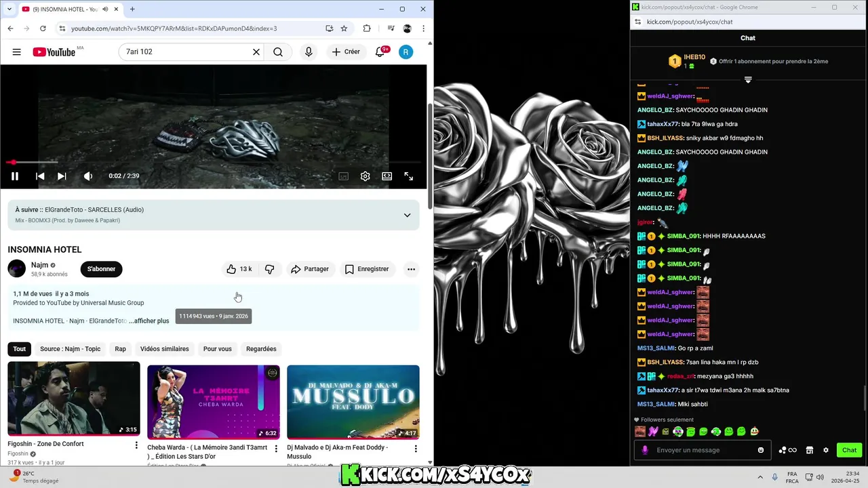Bookmark page with the star icon
868x488 pixels.
[x=344, y=28]
